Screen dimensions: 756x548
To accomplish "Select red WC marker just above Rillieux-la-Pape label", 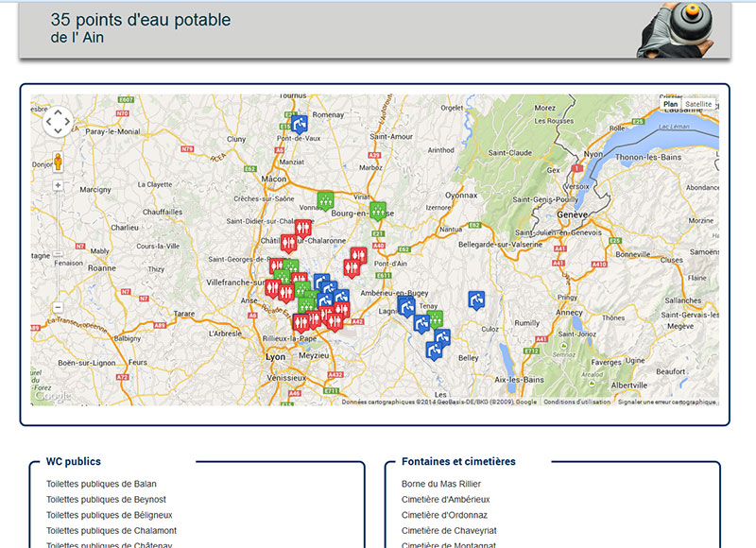I will point(301,323).
